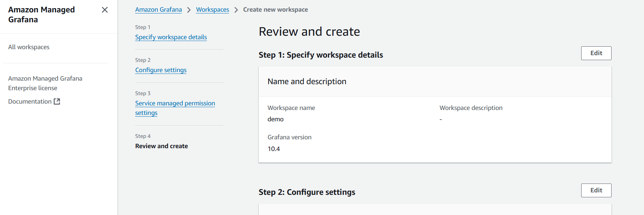Click the Workspace description label

point(471,108)
